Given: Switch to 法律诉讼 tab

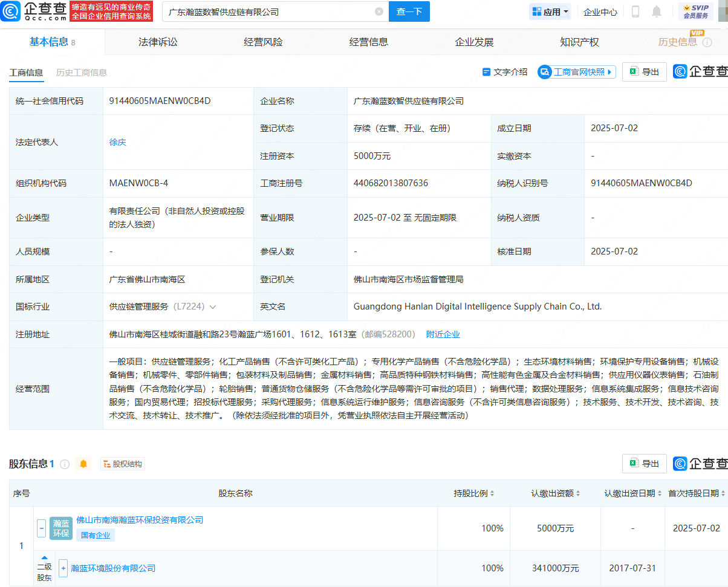Looking at the screenshot, I should coord(158,42).
